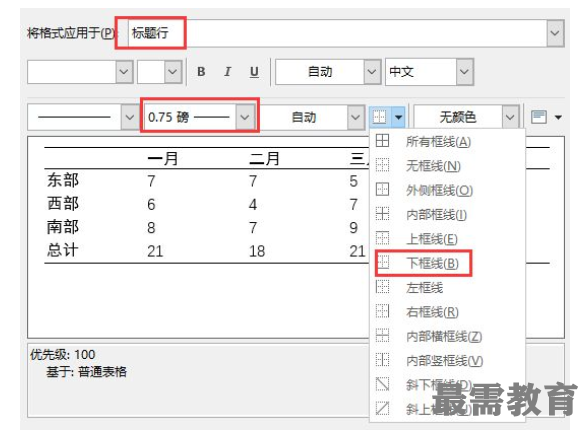584x439 pixels.
Task: Click the no border dotted icon
Action: pos(382,165)
